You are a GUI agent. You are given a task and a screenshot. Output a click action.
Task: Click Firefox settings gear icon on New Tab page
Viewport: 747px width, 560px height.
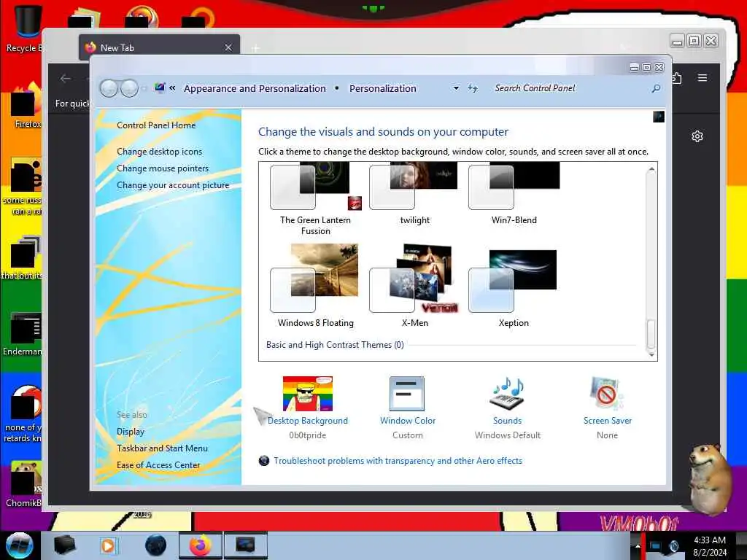[697, 136]
